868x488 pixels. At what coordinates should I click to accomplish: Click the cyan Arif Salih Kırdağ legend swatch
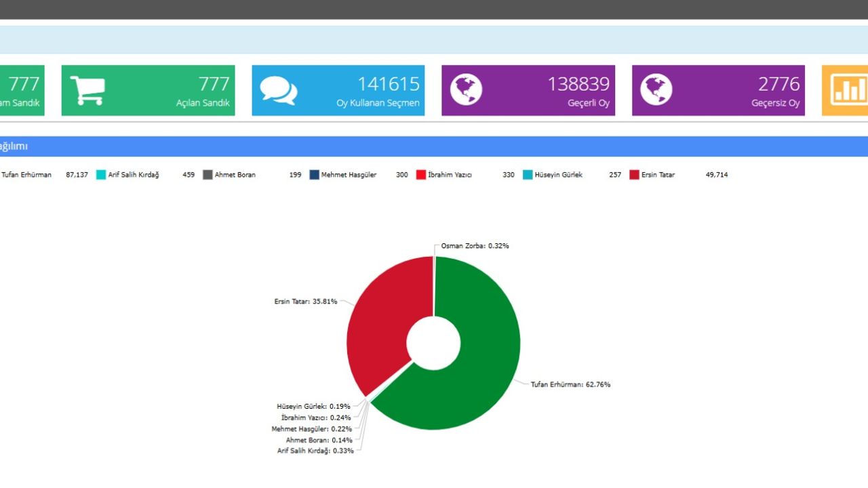[101, 175]
